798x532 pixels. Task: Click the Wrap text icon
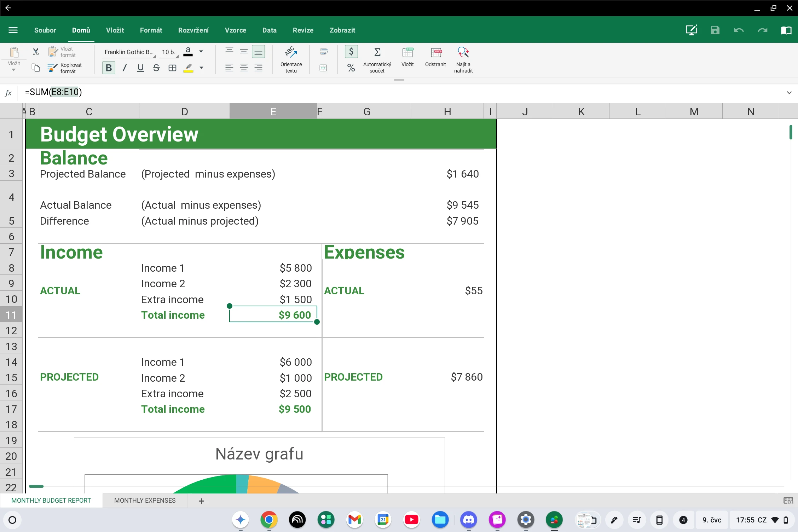pos(324,52)
